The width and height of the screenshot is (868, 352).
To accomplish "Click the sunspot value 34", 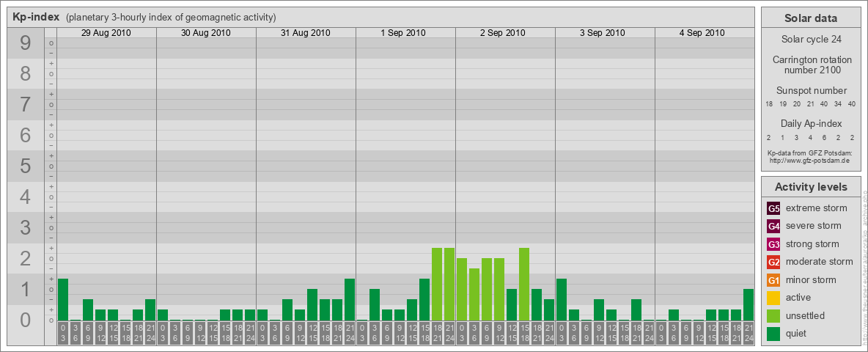I will 838,104.
